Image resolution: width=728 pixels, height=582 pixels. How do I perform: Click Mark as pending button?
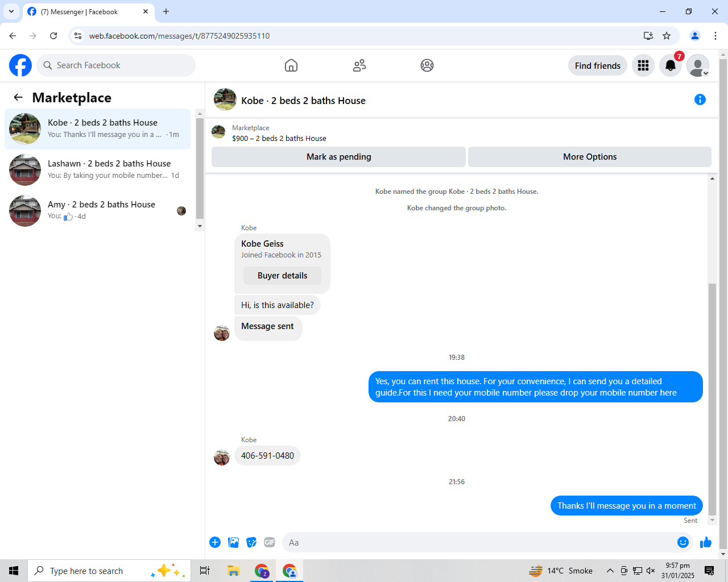click(x=338, y=157)
